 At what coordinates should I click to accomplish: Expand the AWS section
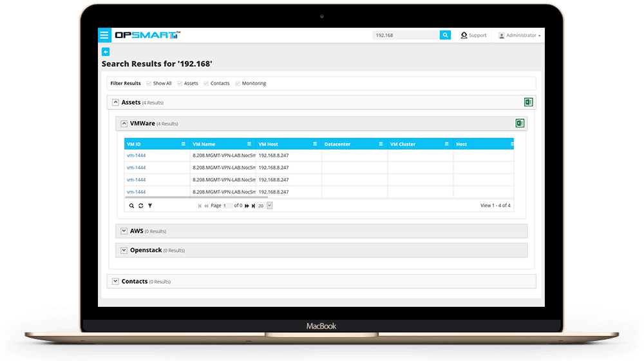[x=124, y=231]
